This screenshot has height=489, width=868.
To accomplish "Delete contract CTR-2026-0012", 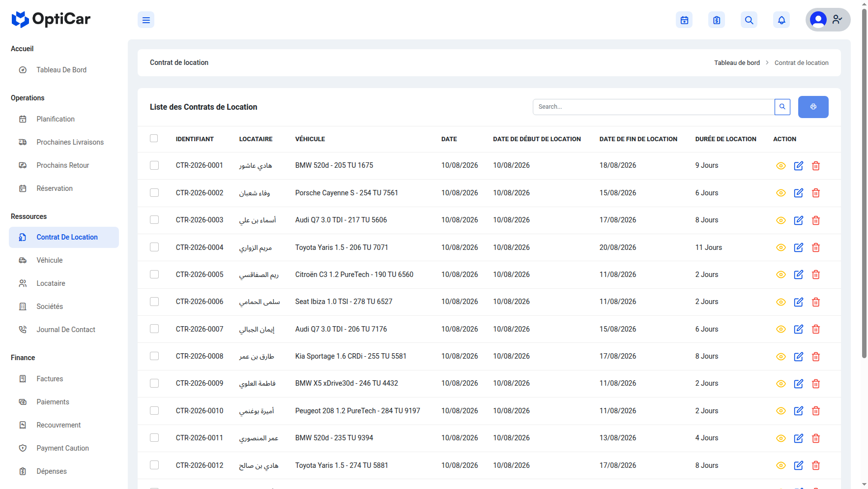I will (x=816, y=465).
